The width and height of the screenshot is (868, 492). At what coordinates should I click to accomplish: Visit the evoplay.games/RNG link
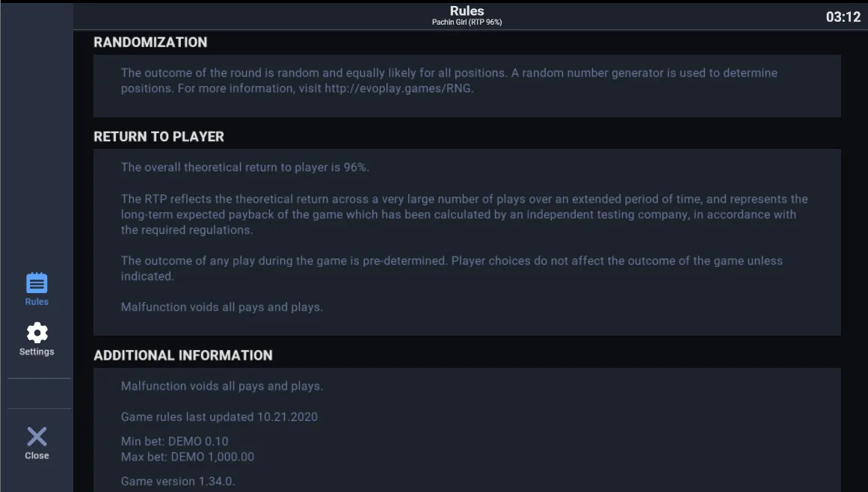click(x=398, y=88)
